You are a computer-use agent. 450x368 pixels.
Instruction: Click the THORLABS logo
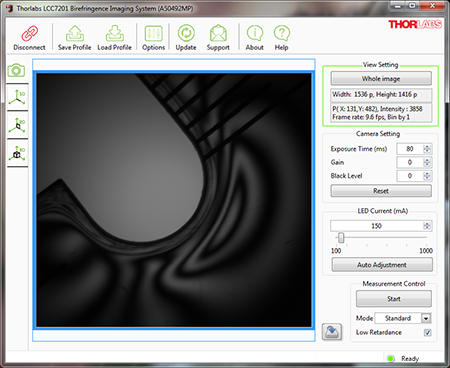click(x=415, y=24)
